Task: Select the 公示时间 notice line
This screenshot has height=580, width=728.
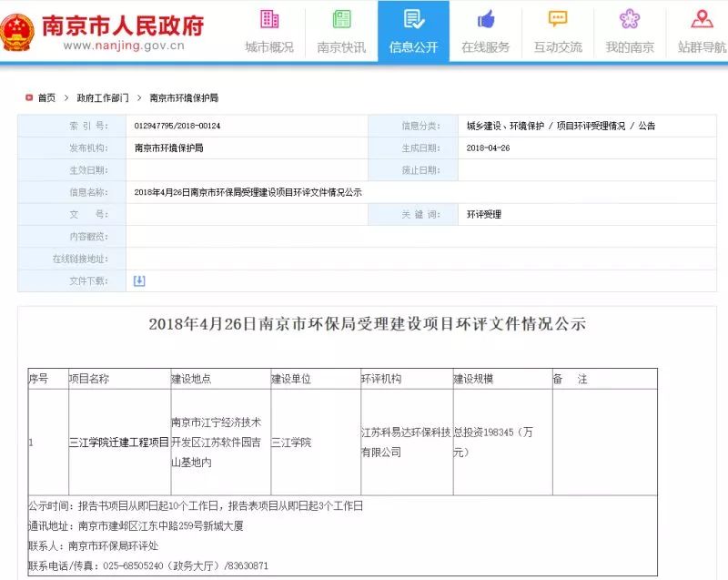Action: (196, 505)
